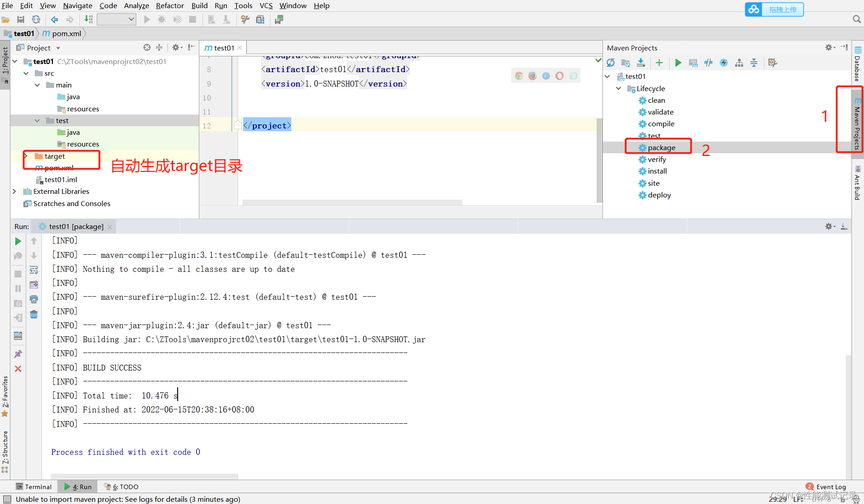Click Generate Sources and Update Folders icon
Viewport: 864px width, 504px height.
(625, 63)
